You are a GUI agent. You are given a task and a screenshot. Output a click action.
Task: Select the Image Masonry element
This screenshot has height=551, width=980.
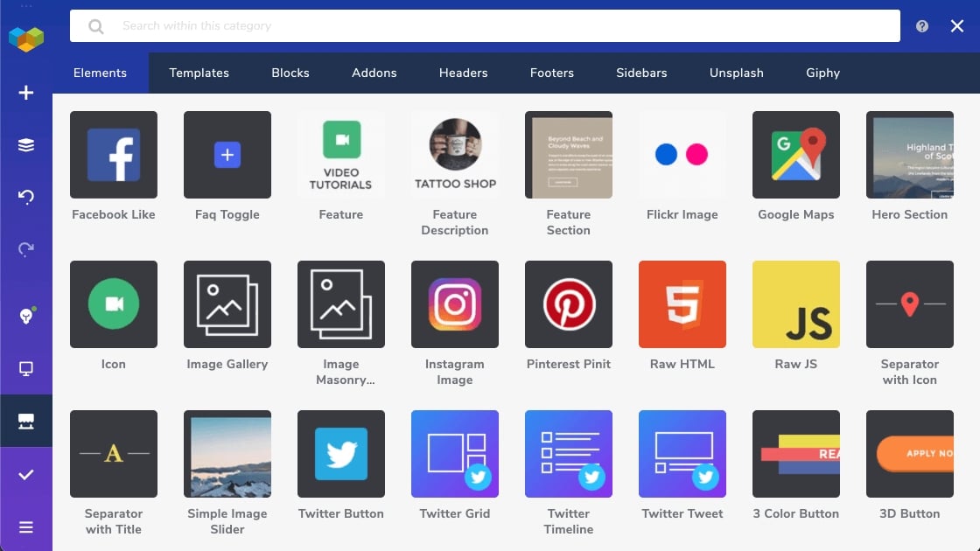[x=341, y=304]
